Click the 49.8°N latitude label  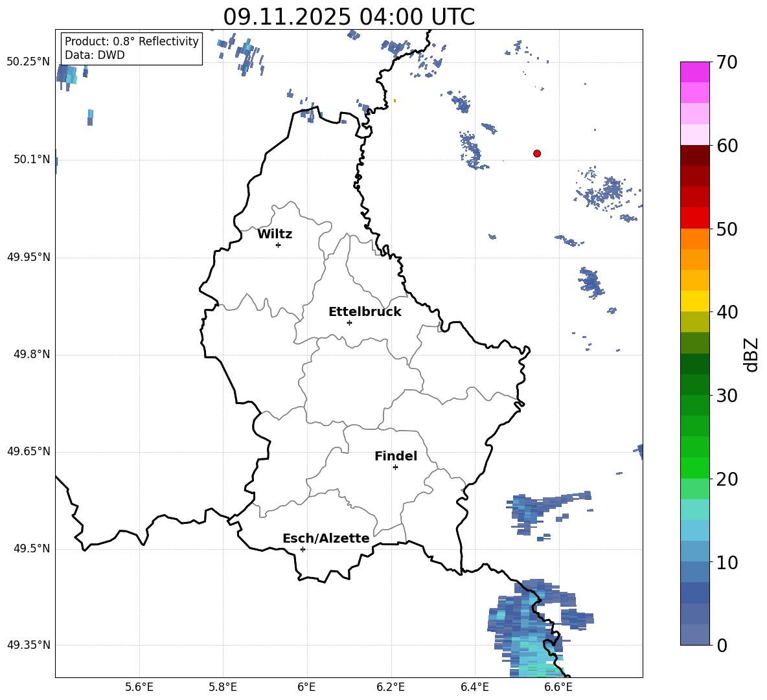(31, 354)
